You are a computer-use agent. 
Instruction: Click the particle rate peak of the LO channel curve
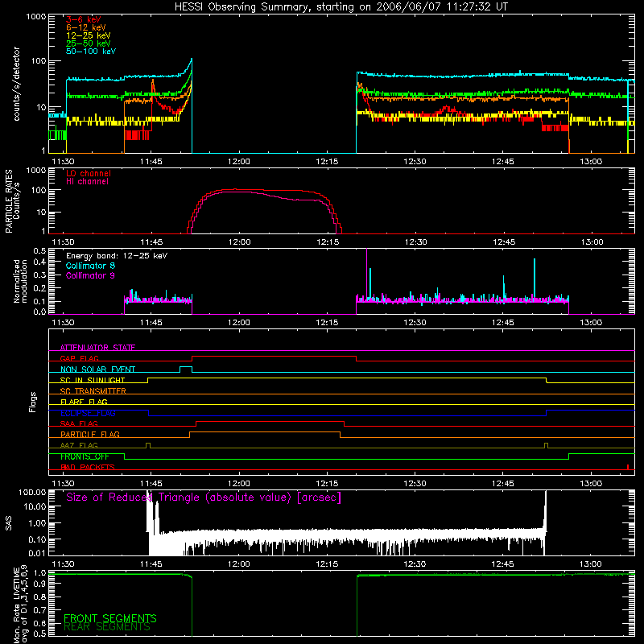(x=235, y=189)
